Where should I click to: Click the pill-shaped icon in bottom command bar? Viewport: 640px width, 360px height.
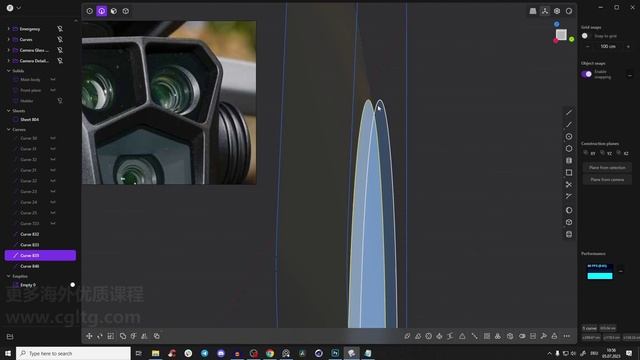[522, 336]
